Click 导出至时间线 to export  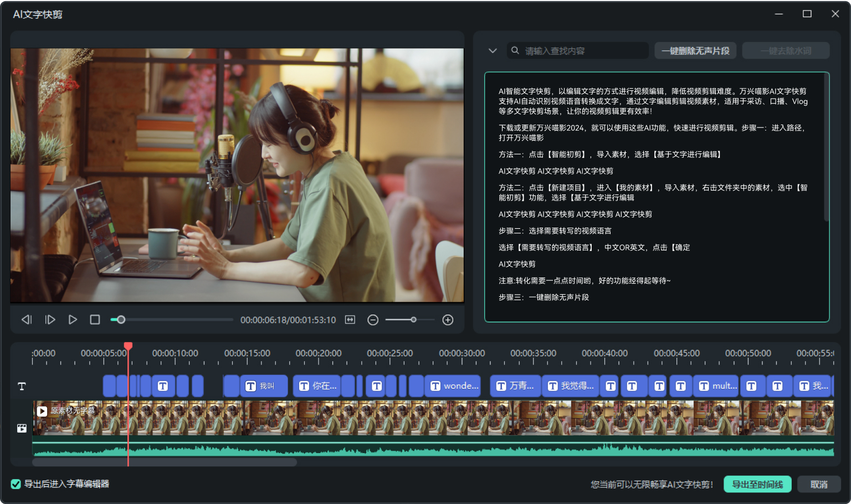click(x=757, y=484)
